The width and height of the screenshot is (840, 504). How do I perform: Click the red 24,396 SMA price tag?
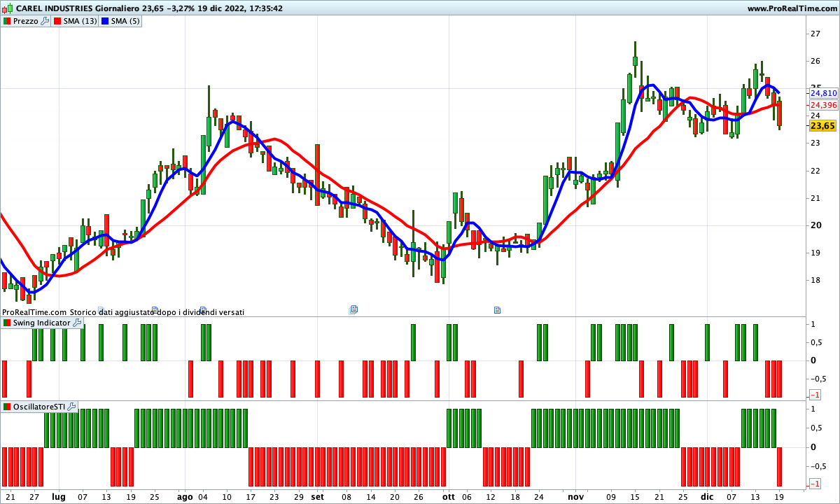[823, 105]
